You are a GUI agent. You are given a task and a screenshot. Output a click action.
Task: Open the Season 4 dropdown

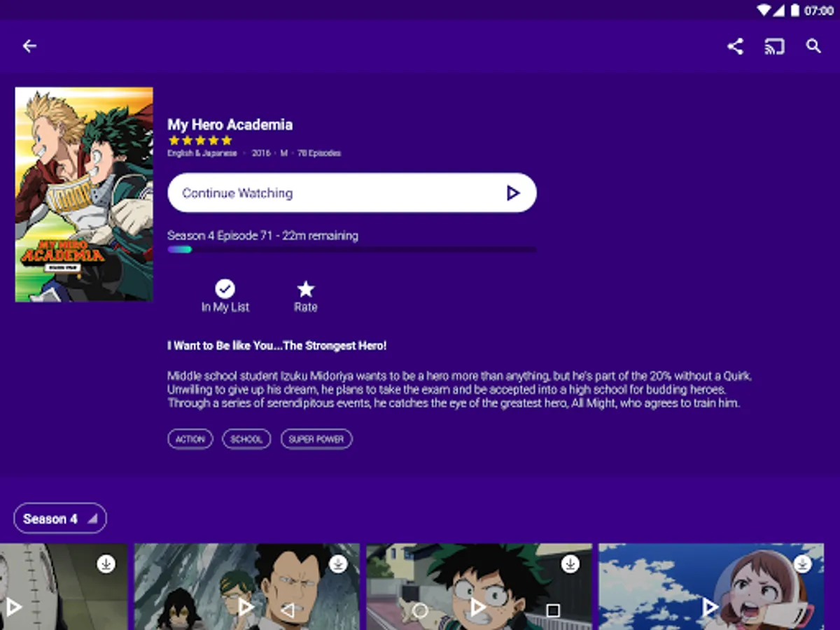60,519
